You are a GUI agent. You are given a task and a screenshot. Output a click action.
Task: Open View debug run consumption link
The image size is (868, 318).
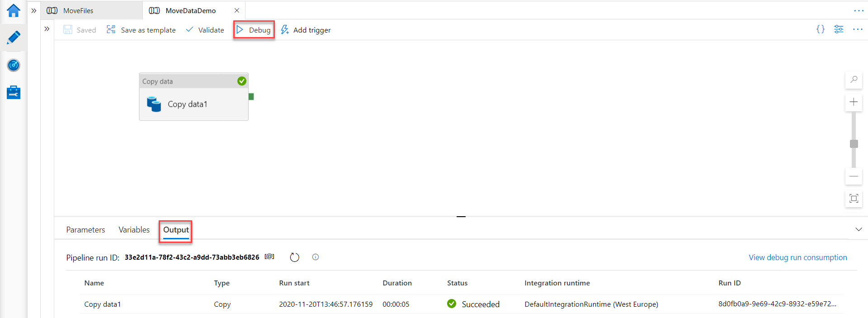click(797, 257)
